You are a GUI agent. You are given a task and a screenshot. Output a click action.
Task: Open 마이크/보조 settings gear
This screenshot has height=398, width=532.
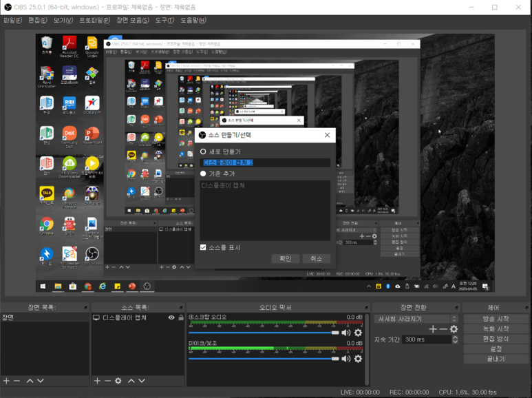[x=359, y=359]
